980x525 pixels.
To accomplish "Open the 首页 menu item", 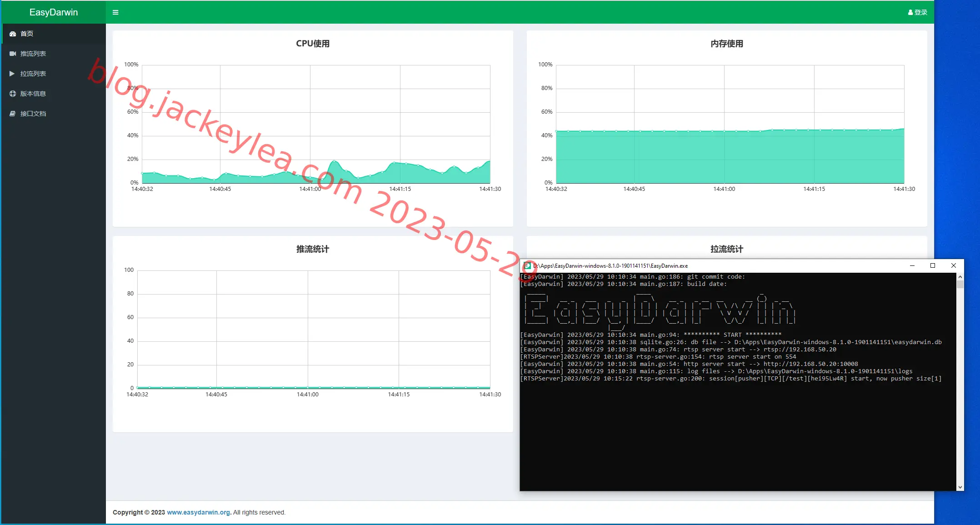I will (x=54, y=34).
